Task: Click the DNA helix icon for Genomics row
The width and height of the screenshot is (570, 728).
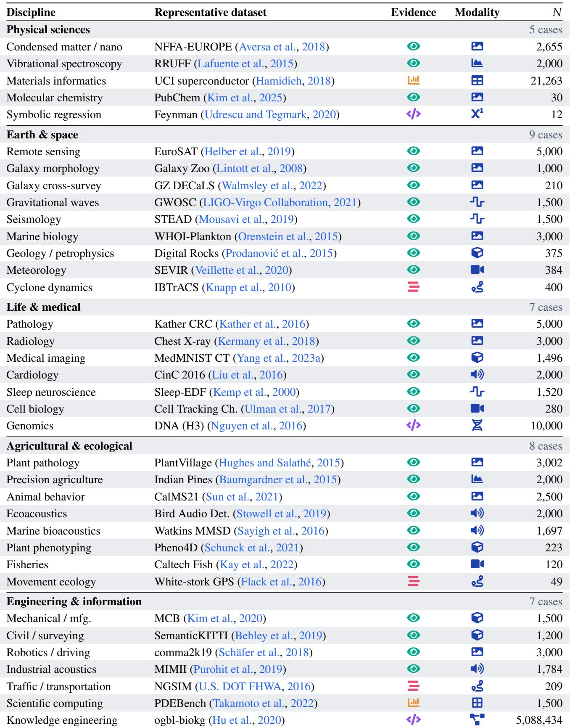Action: pyautogui.click(x=477, y=425)
